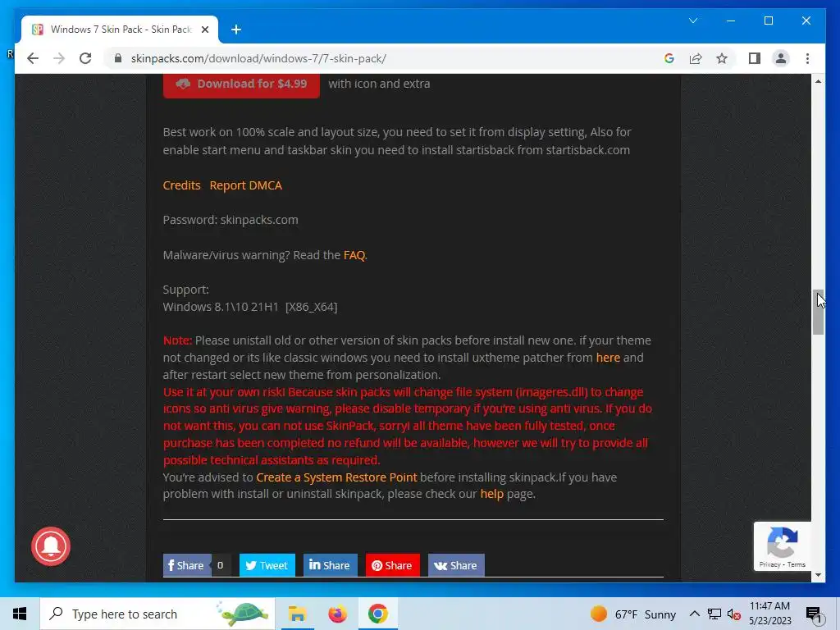Share on Pinterest
Viewport: 840px width, 630px height.
point(392,565)
